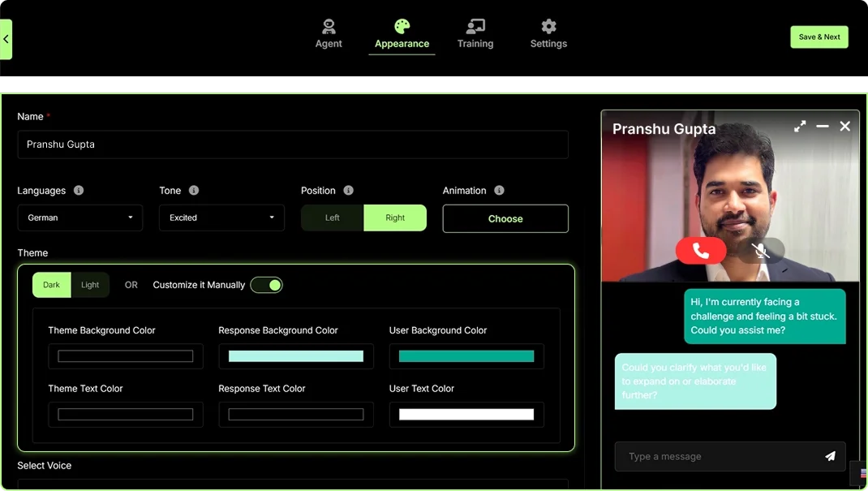Show info tooltip for Position
The image size is (868, 491).
[x=348, y=191]
